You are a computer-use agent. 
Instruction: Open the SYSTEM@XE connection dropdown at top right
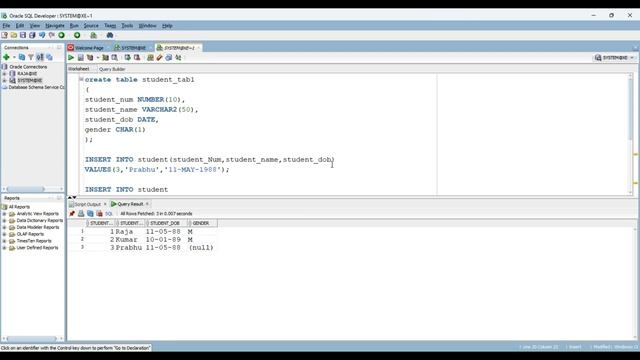tap(614, 58)
